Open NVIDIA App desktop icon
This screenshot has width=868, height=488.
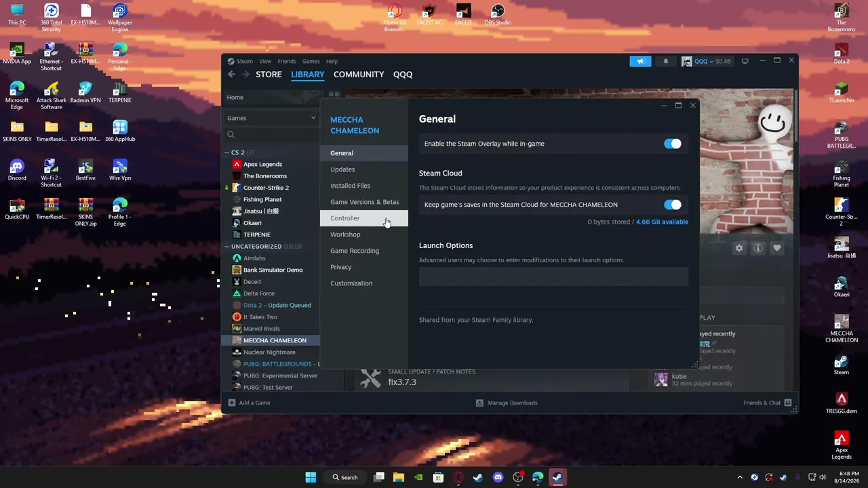click(17, 54)
